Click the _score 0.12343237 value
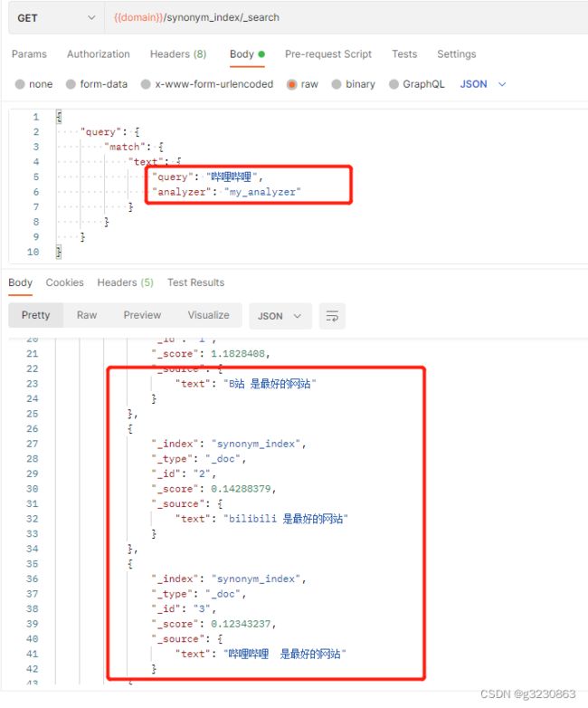The width and height of the screenshot is (588, 708). click(241, 624)
